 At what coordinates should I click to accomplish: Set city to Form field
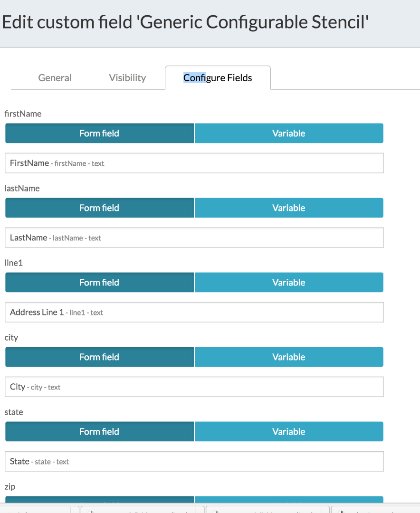(x=99, y=357)
